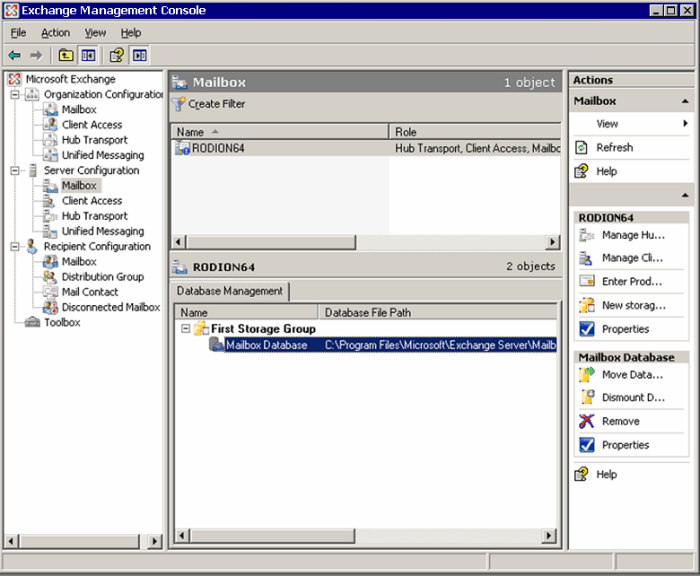Click the Up One Level folder icon

tap(66, 55)
